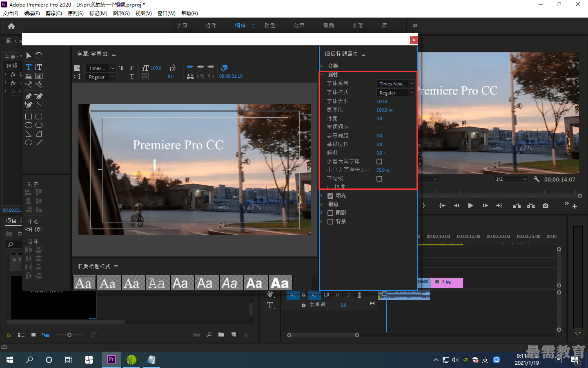
Task: Select the Line tool
Action: 39,142
